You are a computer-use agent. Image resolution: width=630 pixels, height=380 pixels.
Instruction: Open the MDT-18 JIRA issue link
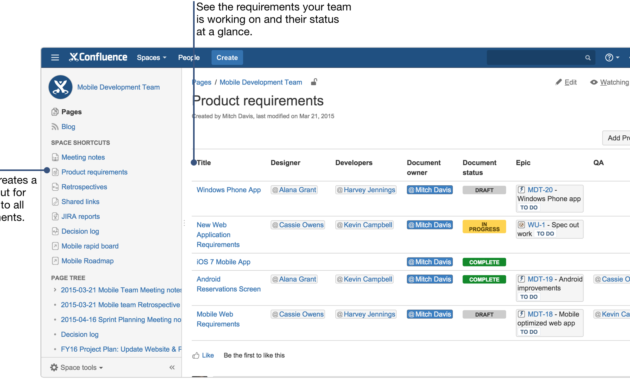(540, 314)
